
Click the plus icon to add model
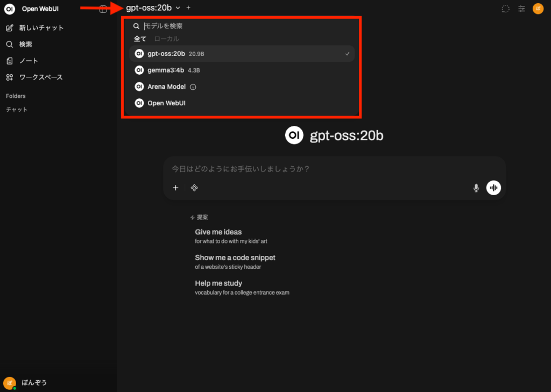click(188, 8)
